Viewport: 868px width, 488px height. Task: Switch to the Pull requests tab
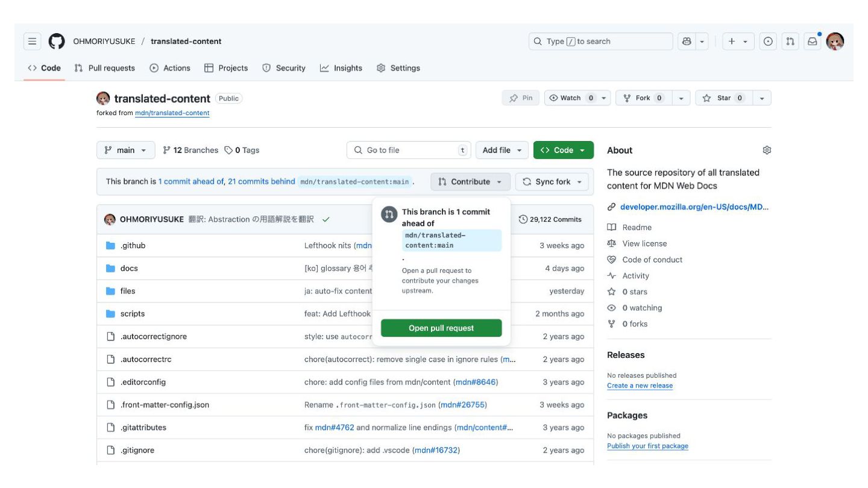pos(105,68)
